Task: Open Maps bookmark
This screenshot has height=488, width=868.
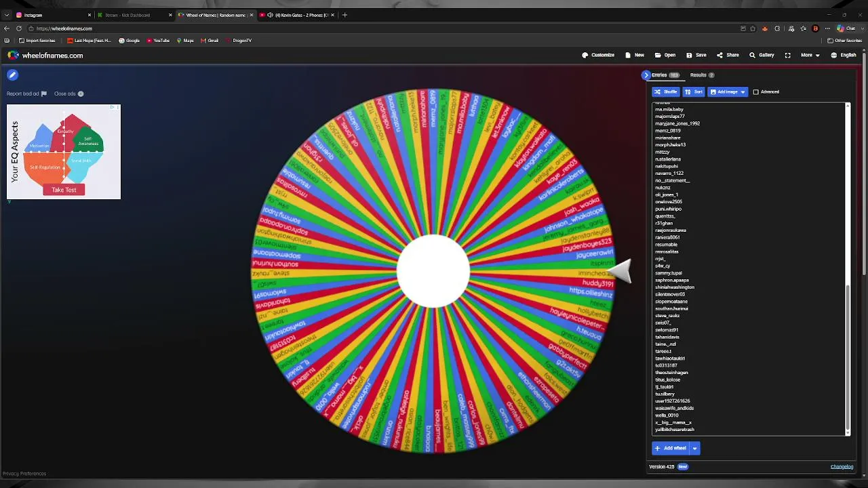Action: 185,41
